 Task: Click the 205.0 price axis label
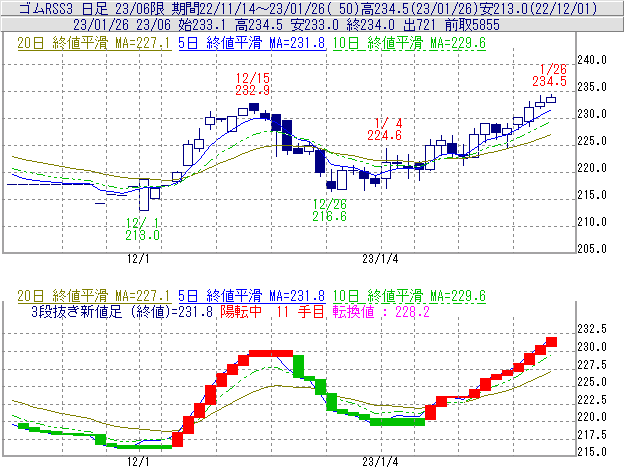(x=592, y=249)
